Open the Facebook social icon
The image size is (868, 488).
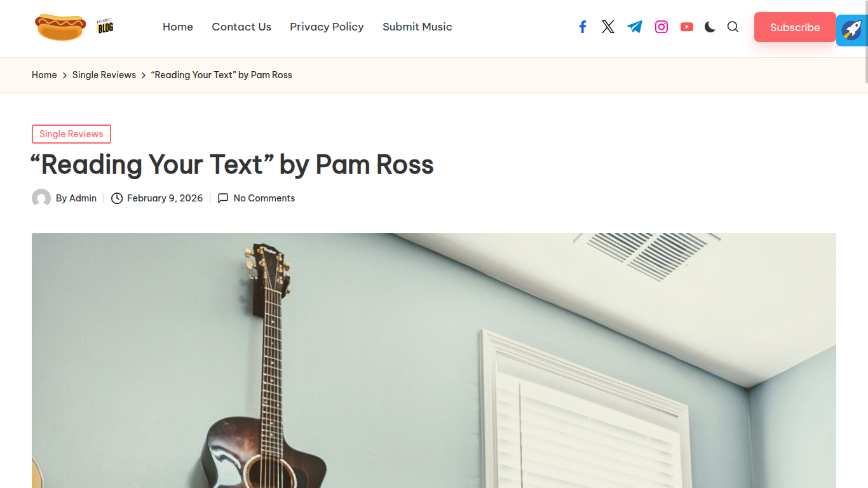(582, 27)
